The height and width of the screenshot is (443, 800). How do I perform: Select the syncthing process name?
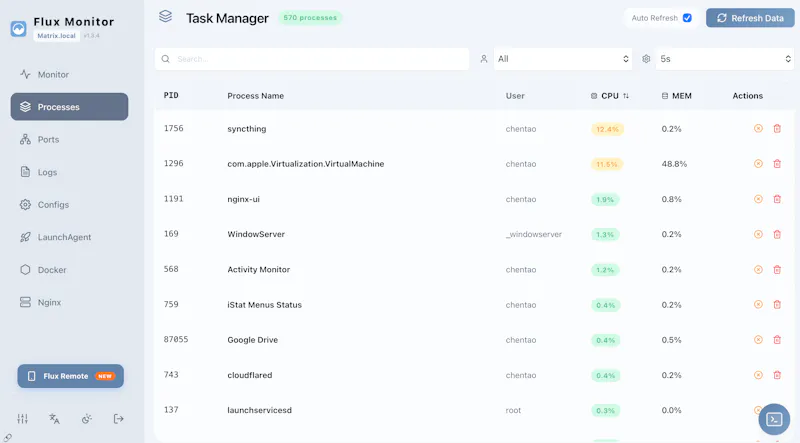(x=246, y=129)
